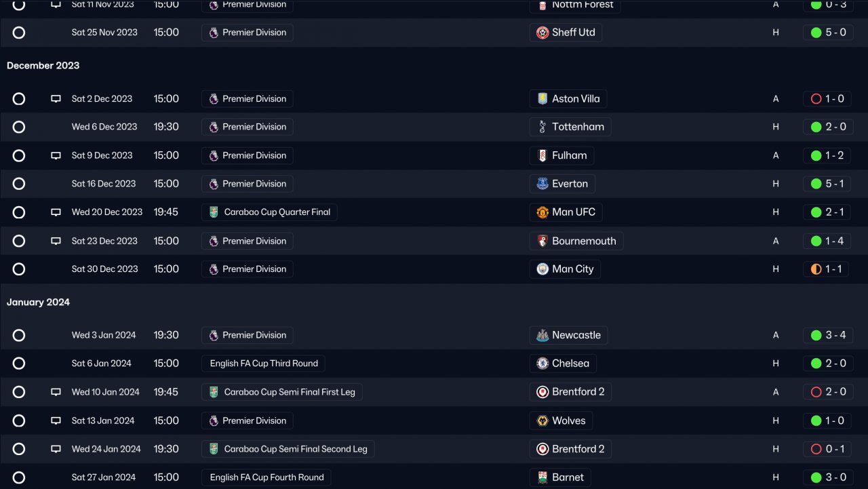The image size is (868, 489).
Task: Open the English FA Cup Third Round competition
Action: 263,364
